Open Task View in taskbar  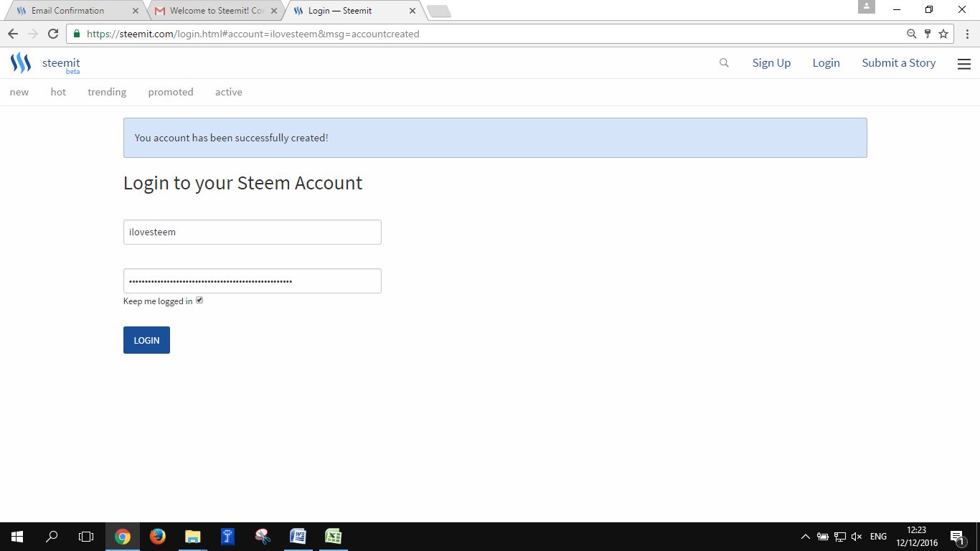tap(86, 537)
